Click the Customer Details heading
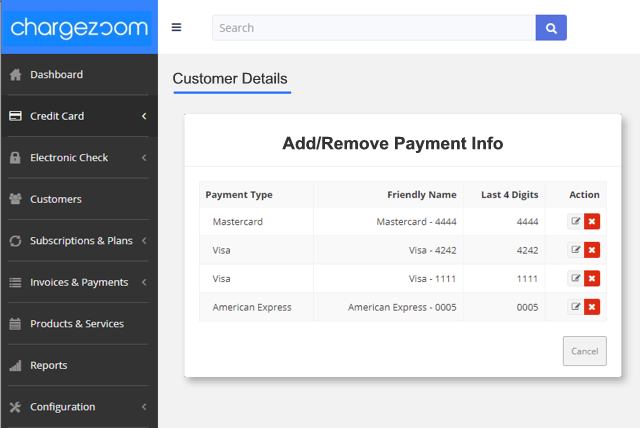The height and width of the screenshot is (428, 640). [x=230, y=79]
